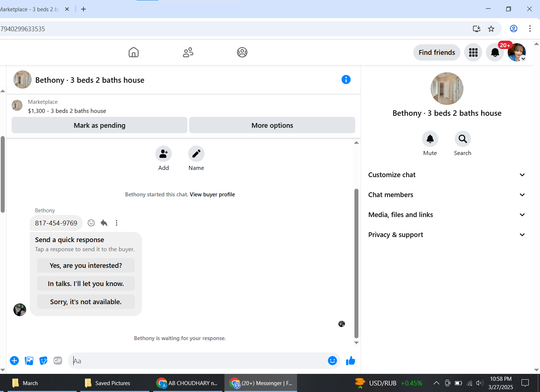
Task: Open Chrome's three-dot menu
Action: [x=530, y=29]
